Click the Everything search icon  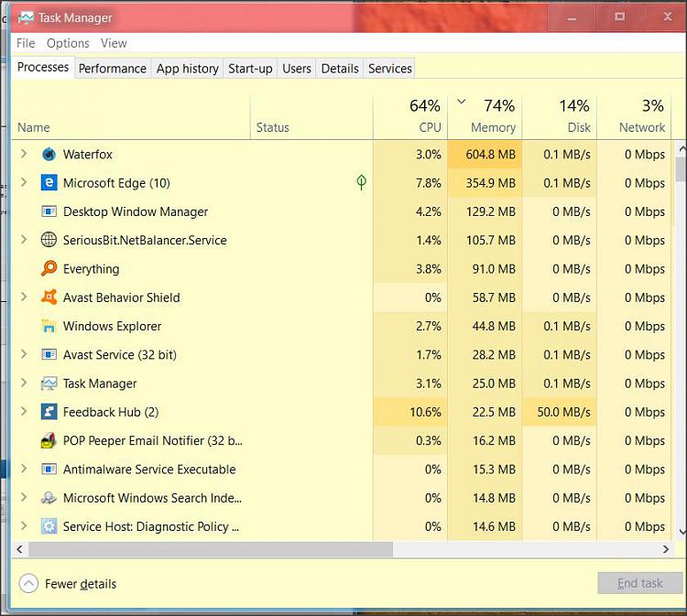49,268
